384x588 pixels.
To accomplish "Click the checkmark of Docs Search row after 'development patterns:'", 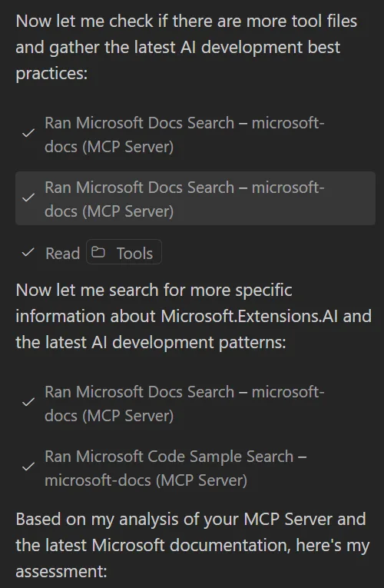I will 28,402.
